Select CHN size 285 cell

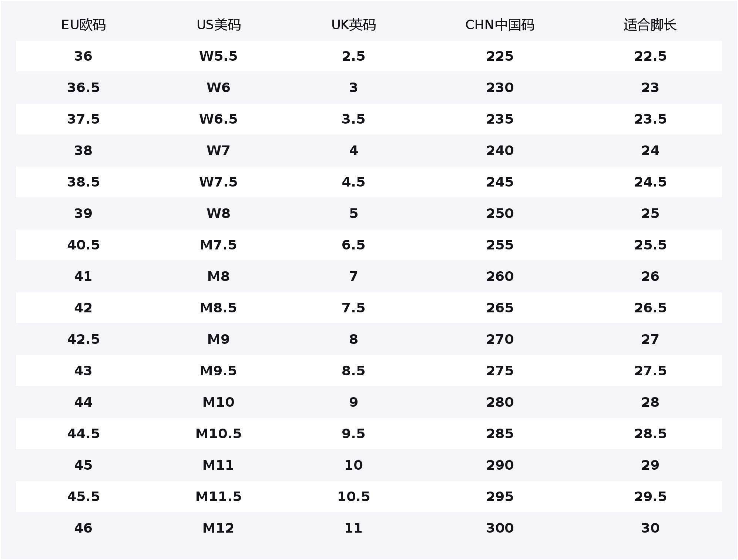point(500,434)
